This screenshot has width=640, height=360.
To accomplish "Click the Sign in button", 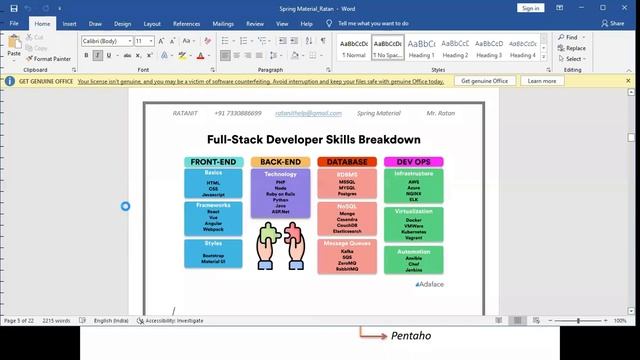I will [x=531, y=8].
